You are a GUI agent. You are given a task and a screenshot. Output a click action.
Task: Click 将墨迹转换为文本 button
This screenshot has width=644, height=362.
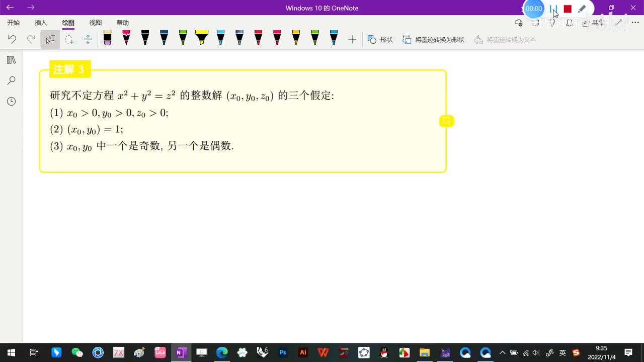tap(505, 39)
